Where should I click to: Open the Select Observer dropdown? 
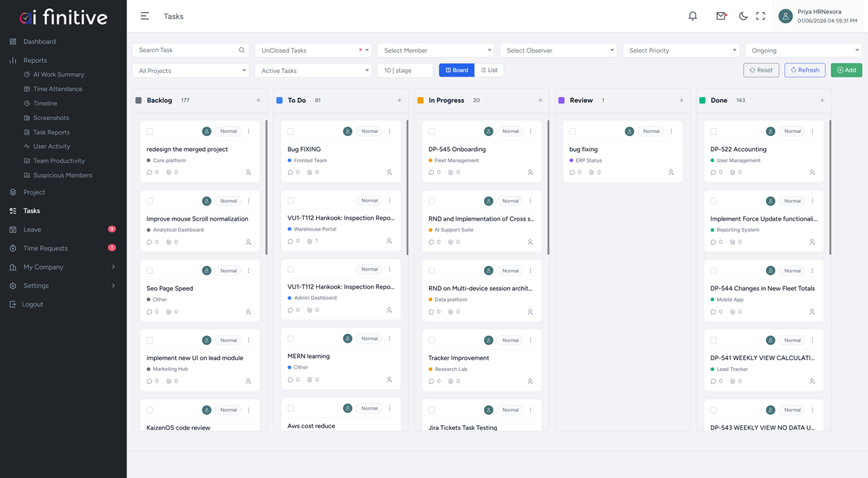[558, 51]
